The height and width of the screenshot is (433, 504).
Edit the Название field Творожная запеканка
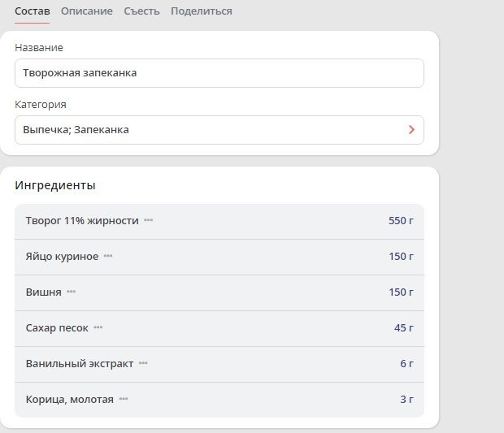(x=219, y=73)
